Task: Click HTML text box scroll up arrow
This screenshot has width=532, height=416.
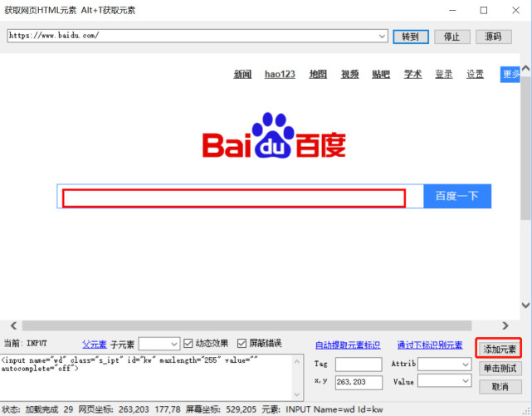Action: [x=297, y=361]
